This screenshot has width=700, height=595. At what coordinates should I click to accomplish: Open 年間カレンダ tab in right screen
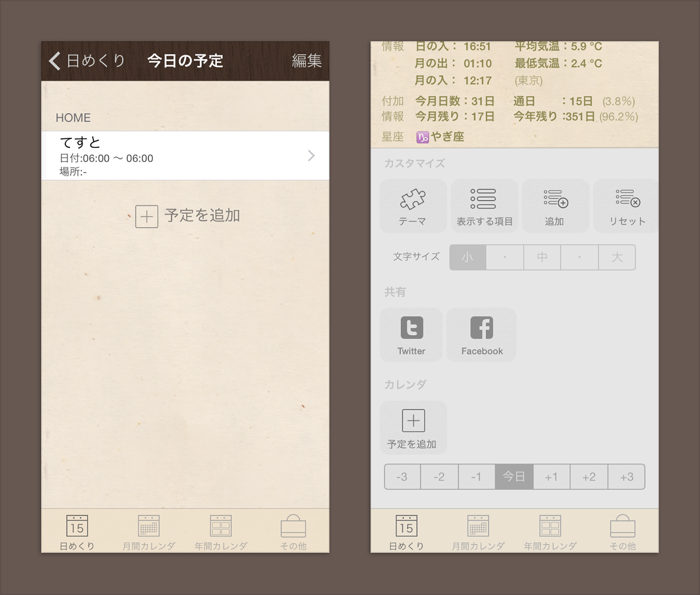point(550,532)
